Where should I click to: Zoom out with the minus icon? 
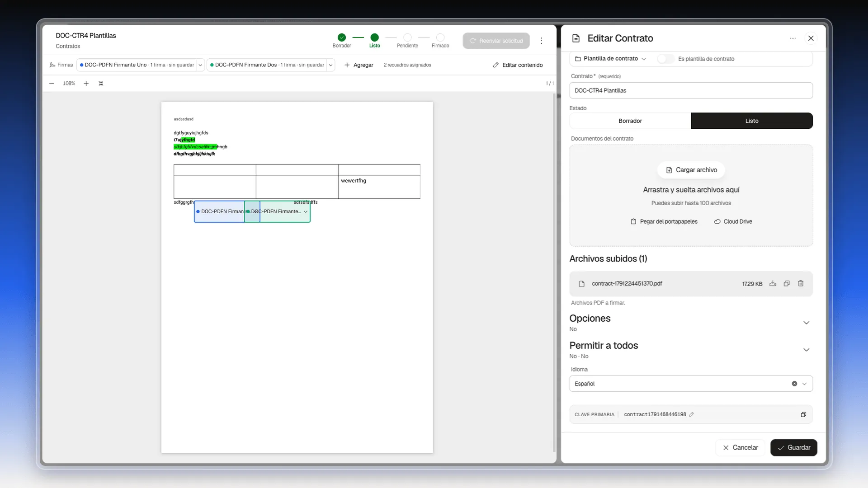52,84
